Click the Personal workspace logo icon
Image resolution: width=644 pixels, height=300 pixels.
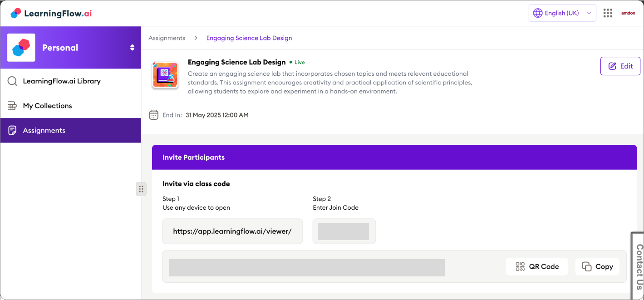[x=21, y=47]
